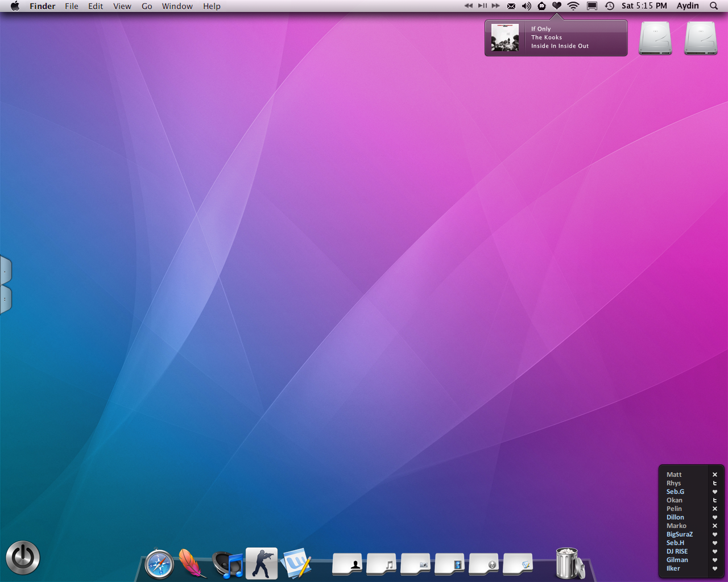Open the Go menu
Image resolution: width=728 pixels, height=582 pixels.
point(147,6)
